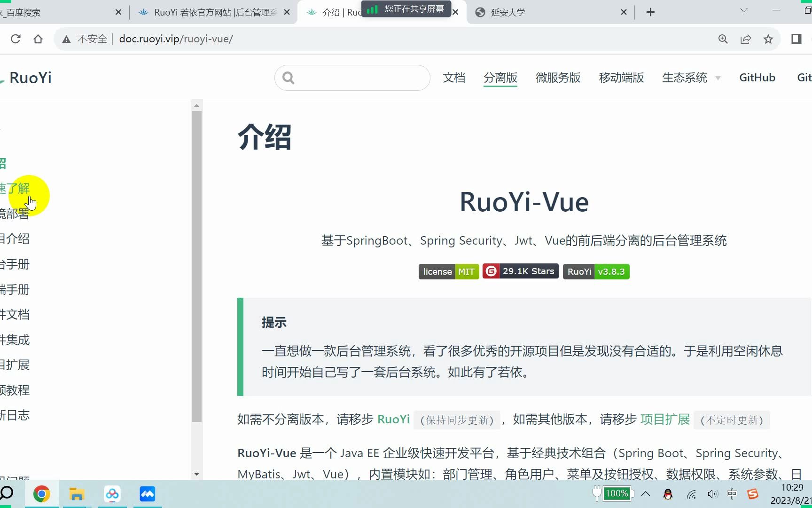812x508 pixels.
Task: Open the 分离版 nav item
Action: click(x=500, y=78)
